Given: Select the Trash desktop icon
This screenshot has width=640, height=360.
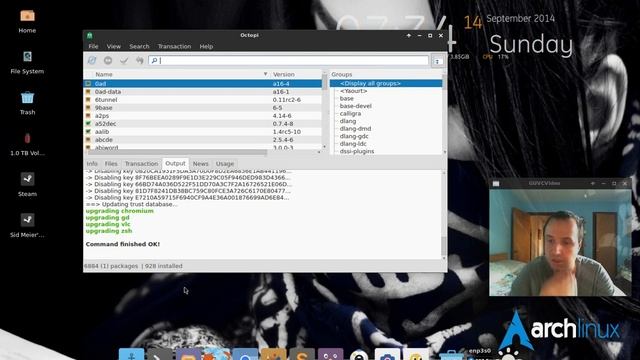Looking at the screenshot, I should [27, 103].
